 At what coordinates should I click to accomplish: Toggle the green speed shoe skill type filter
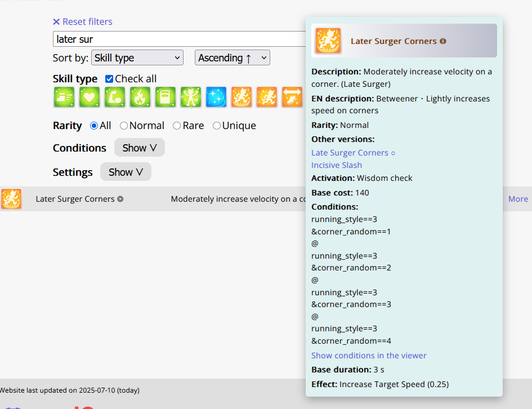(x=64, y=97)
